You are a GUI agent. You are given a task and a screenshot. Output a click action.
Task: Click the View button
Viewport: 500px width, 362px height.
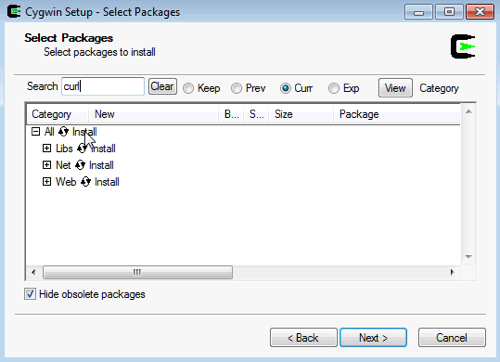point(395,88)
